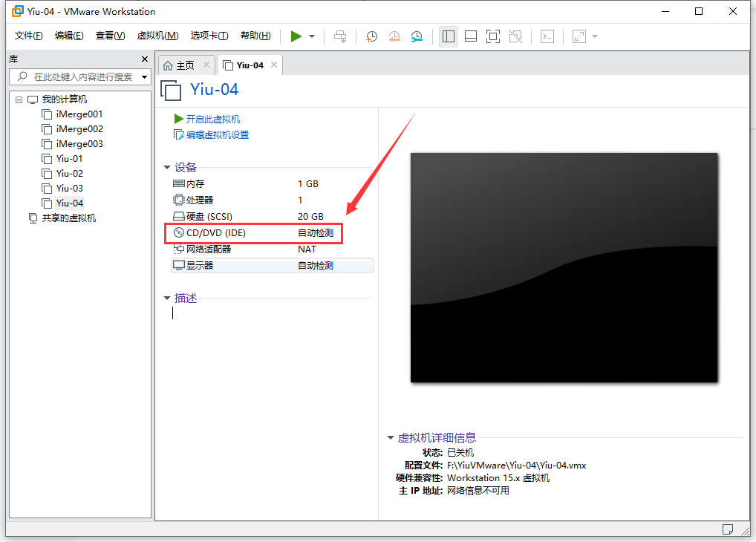The width and height of the screenshot is (756, 542).
Task: Open the 帮助(H) menu
Action: 255,36
